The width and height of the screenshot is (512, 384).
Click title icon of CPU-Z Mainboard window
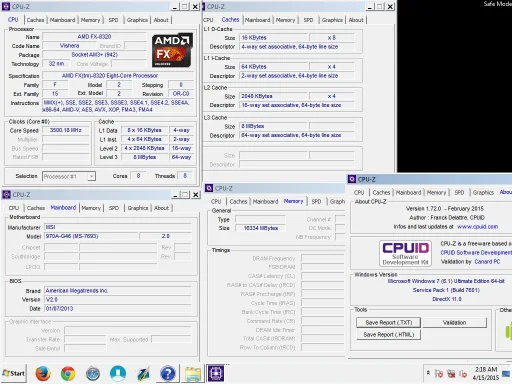pos(6,194)
